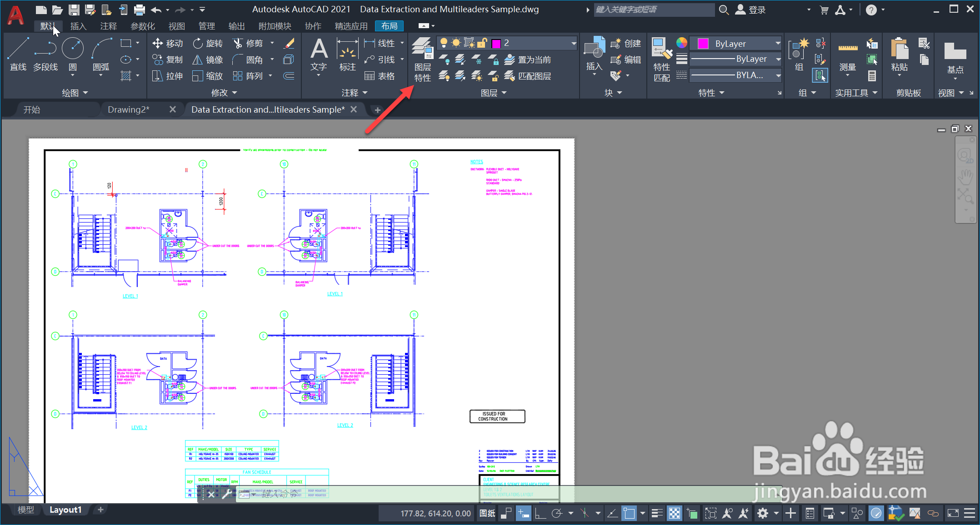Click the 标注 (Dimension) tool
Screen dimensions: 980x525
click(347, 54)
